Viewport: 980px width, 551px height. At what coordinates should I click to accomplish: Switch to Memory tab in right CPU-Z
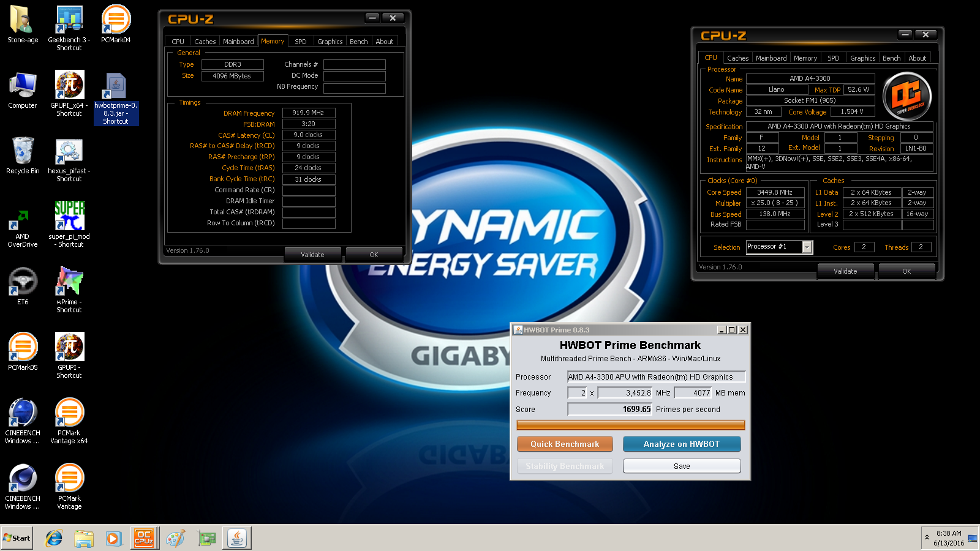(805, 58)
